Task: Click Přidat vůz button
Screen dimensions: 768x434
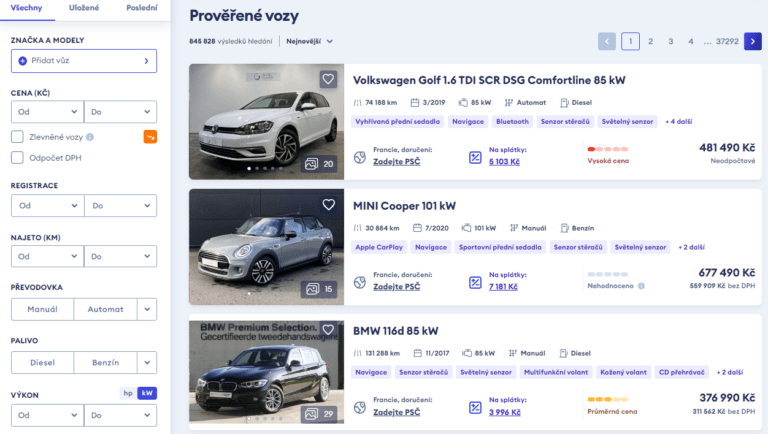Action: click(x=84, y=61)
